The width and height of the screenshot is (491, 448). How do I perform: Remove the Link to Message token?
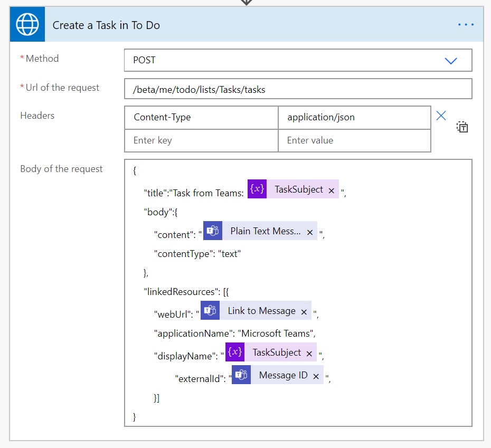tap(304, 312)
